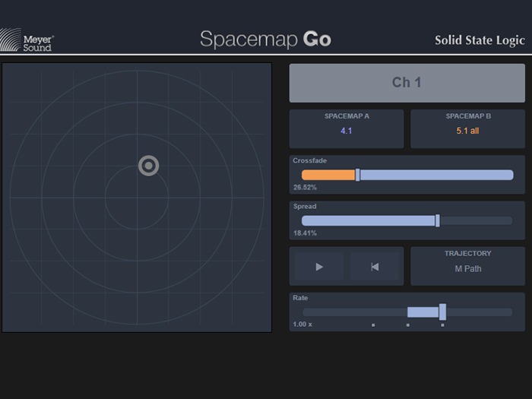This screenshot has height=399, width=532.
Task: Click the play trajectory button
Action: (319, 266)
